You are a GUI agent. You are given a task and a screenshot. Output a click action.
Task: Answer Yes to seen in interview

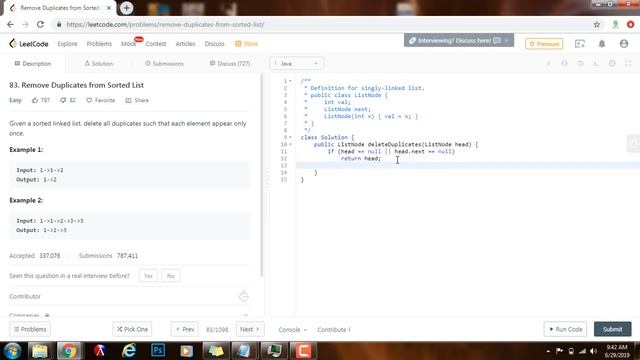148,276
